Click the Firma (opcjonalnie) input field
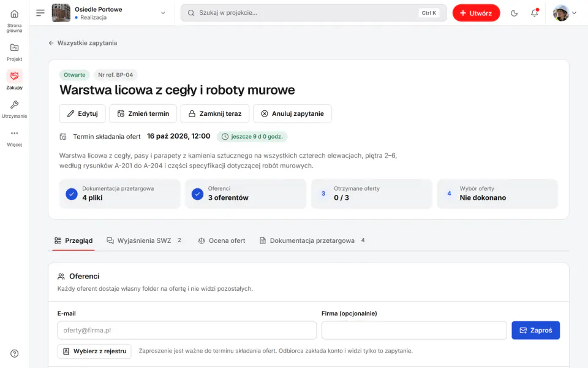Screen dimensions: 588x368 414,330
